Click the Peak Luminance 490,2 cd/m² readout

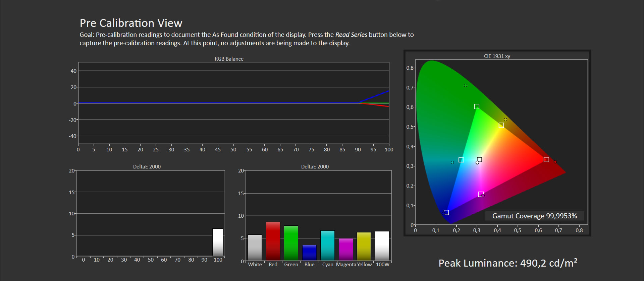tap(508, 263)
